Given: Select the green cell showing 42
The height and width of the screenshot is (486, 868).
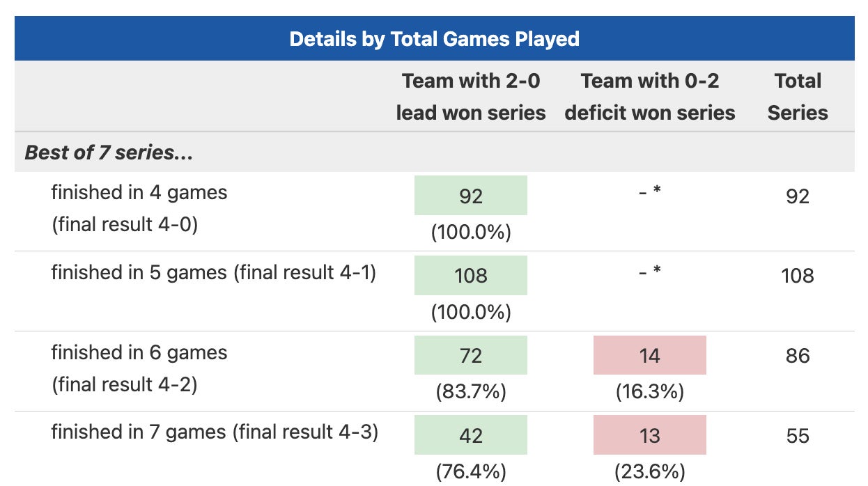Looking at the screenshot, I should pos(471,436).
